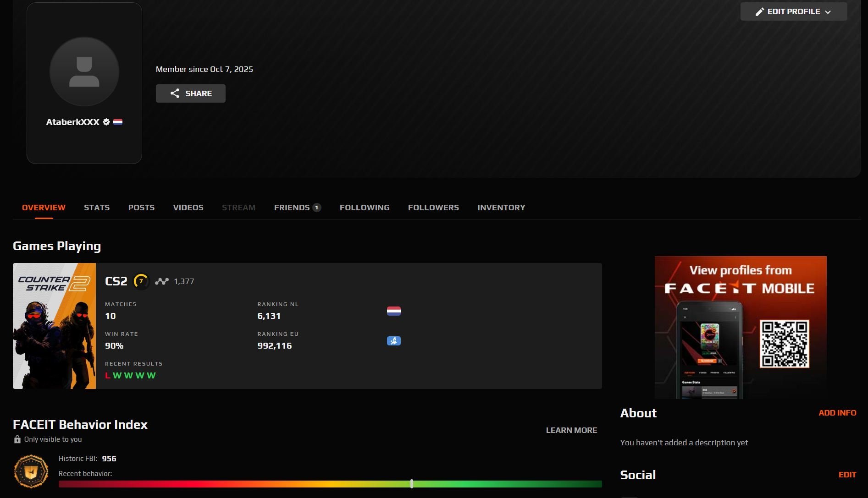
Task: Click the Netherlands flag beside Ranking NL
Action: [393, 311]
